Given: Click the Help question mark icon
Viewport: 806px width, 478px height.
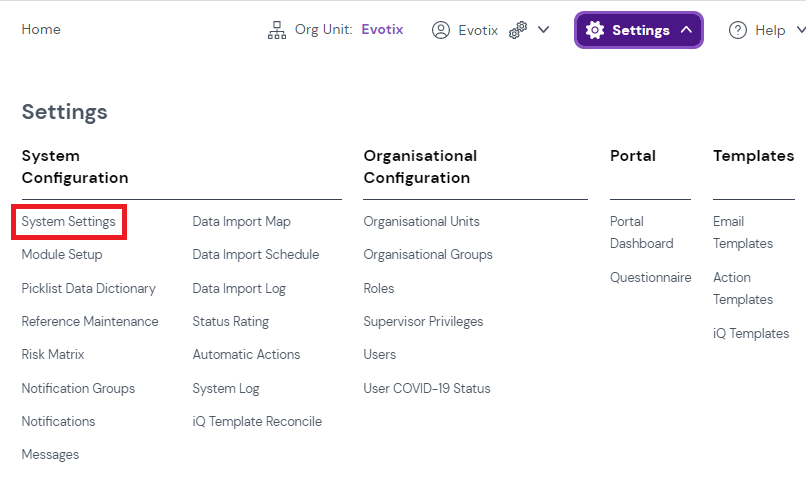Looking at the screenshot, I should 738,30.
